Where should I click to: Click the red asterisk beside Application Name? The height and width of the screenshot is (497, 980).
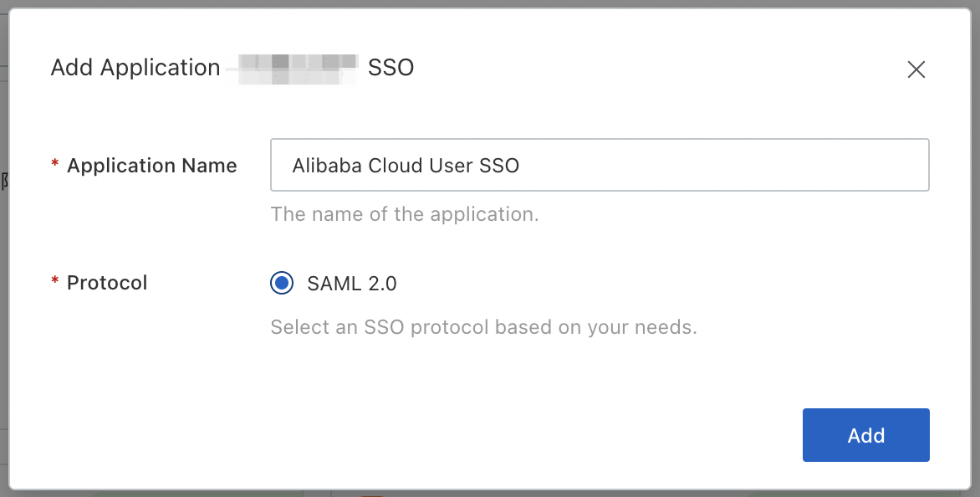click(55, 166)
